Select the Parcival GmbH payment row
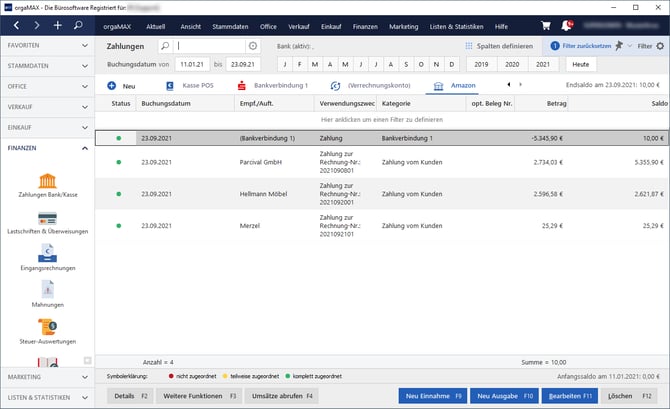Screen dimensions: 670x409 (x=382, y=162)
